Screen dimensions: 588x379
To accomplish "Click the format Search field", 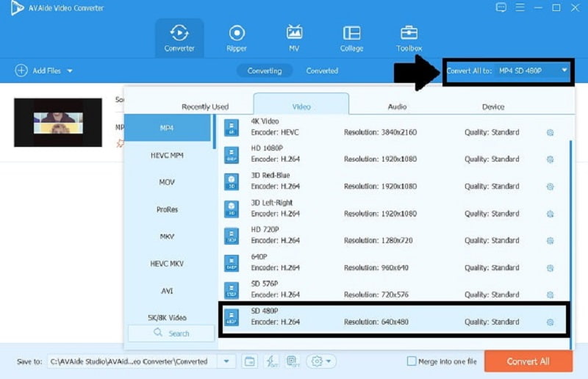I will 171,333.
